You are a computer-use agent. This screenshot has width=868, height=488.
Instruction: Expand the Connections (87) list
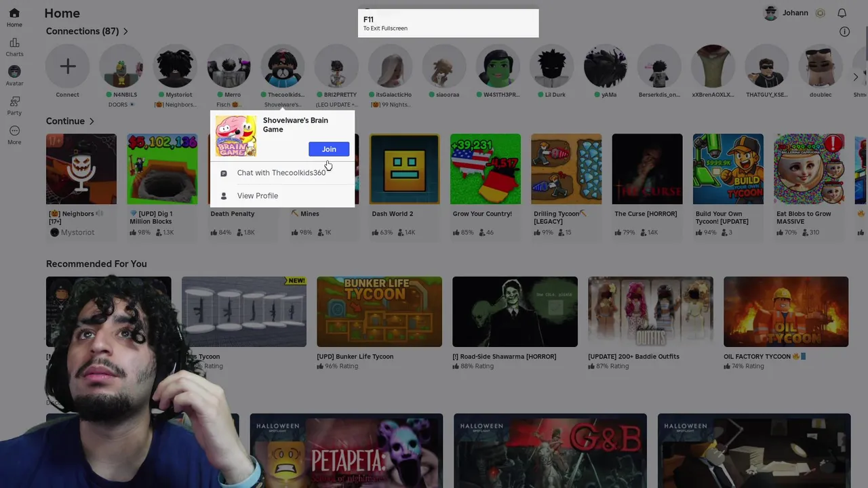point(87,31)
